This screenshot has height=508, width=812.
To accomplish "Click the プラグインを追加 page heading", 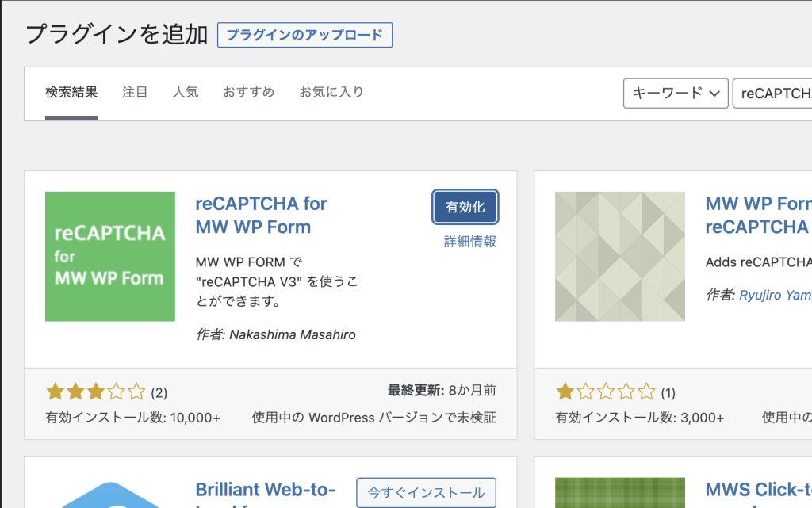I will point(117,35).
